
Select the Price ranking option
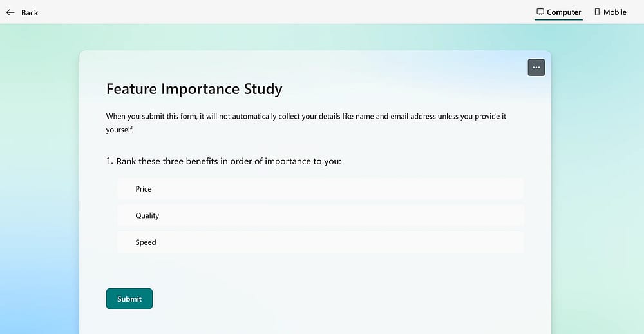pos(320,189)
